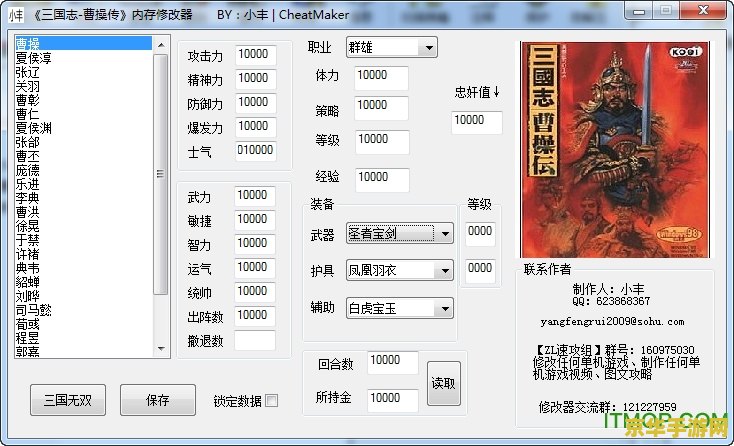Screen dimensions: 734x446
Task: Click the 回合数 input field
Action: pyautogui.click(x=392, y=363)
